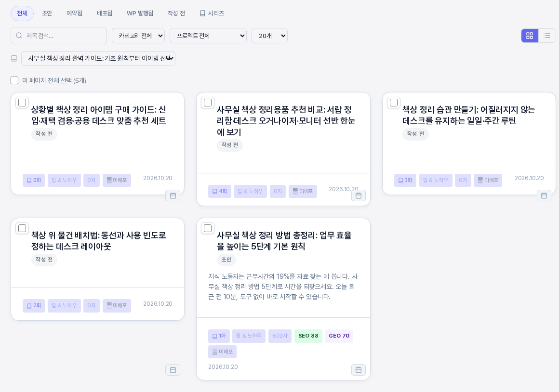Click the search magnifier icon
The height and width of the screenshot is (392, 559).
(19, 36)
